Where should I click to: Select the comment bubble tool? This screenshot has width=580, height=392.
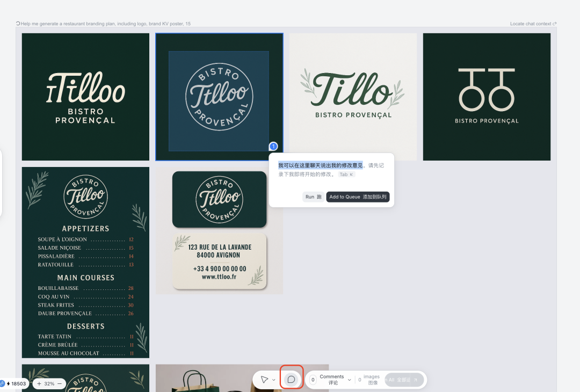292,380
